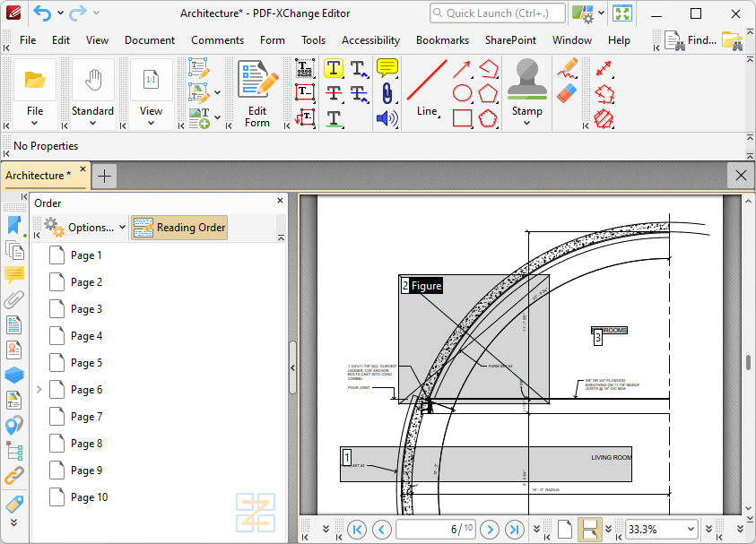Open the Attachments paperclip sidebar pane
The image size is (756, 544).
[14, 299]
